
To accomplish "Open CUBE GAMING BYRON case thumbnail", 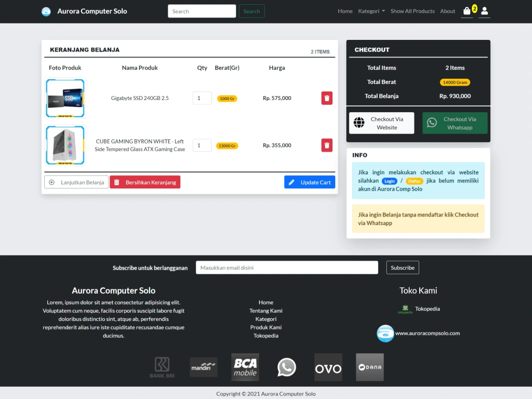I will coord(65,145).
